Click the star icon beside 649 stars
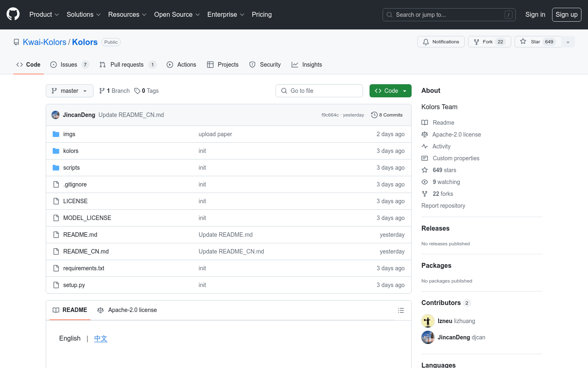Viewport: 588px width, 368px height. coord(425,170)
